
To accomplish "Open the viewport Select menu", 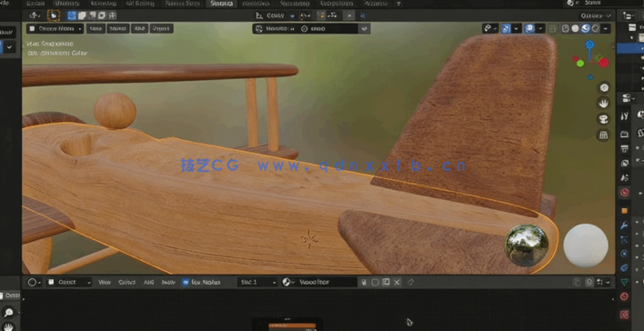I will 118,28.
